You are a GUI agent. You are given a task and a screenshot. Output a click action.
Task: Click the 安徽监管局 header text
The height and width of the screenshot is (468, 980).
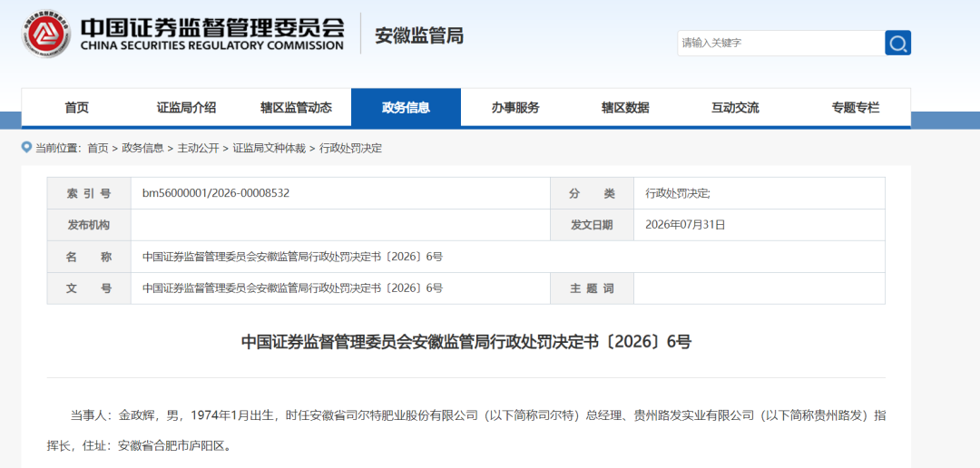point(419,35)
